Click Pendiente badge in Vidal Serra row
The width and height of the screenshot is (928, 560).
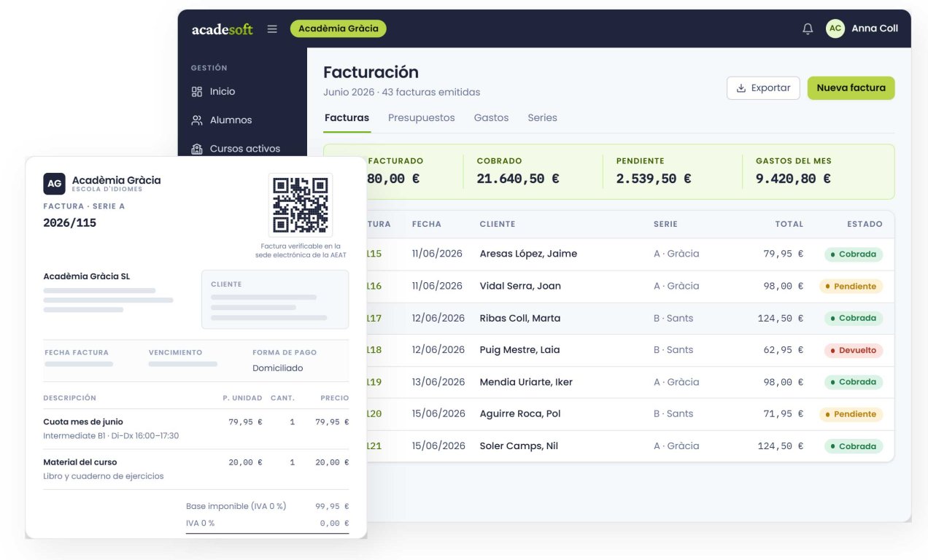pos(851,287)
